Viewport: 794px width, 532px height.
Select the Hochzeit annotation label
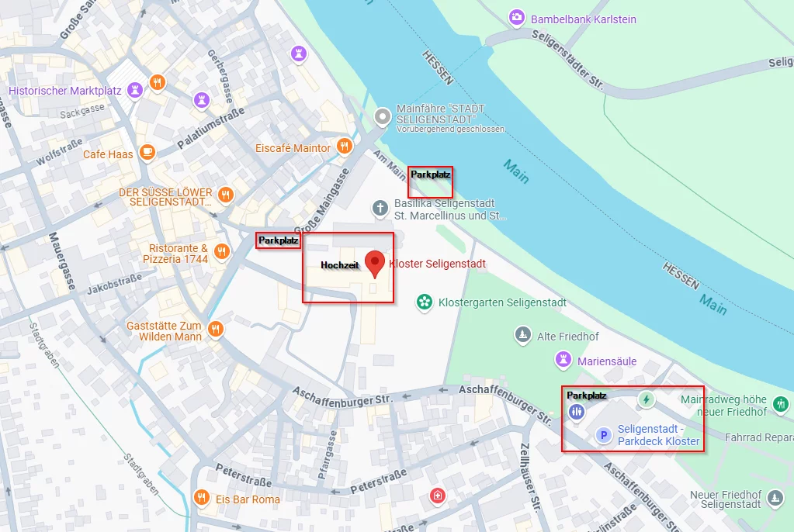point(340,264)
